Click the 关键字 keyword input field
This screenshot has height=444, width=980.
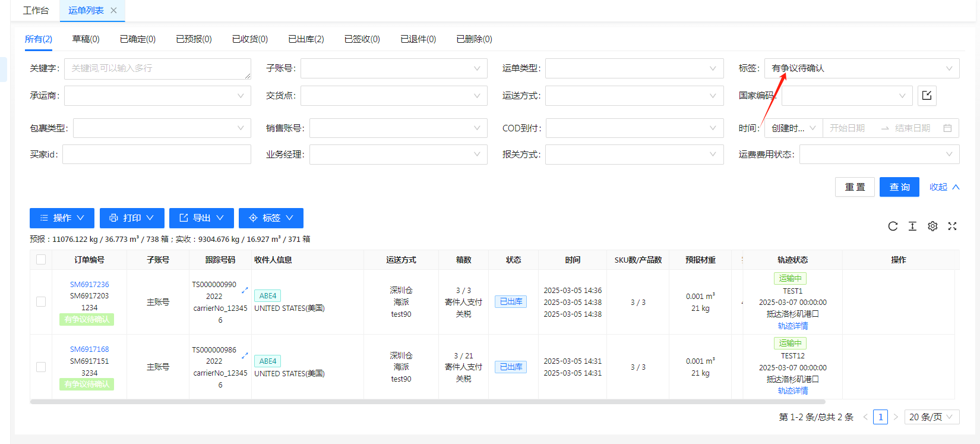coord(157,69)
